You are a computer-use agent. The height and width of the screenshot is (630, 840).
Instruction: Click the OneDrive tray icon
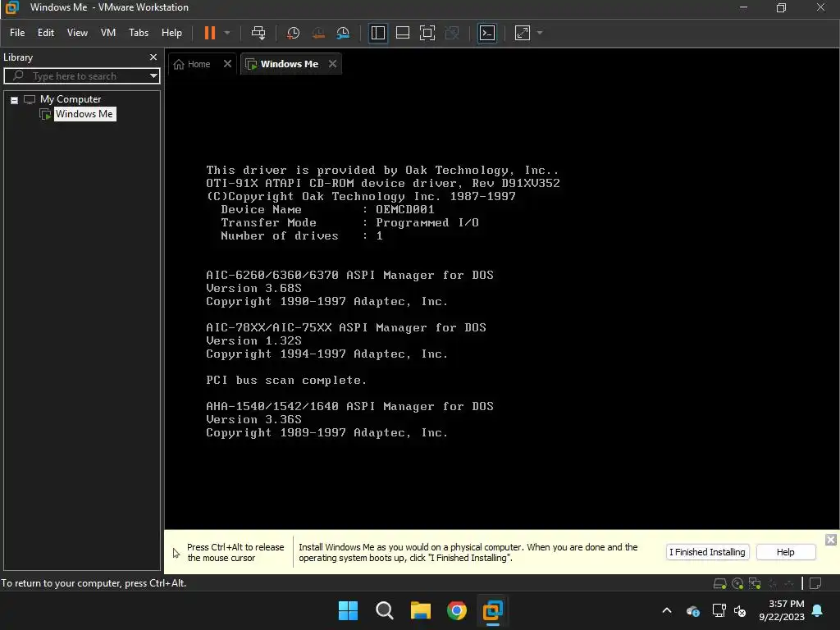(692, 610)
